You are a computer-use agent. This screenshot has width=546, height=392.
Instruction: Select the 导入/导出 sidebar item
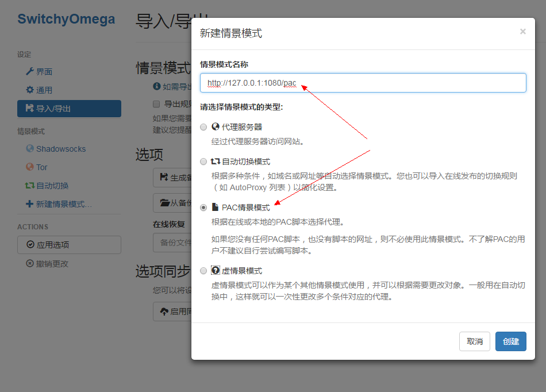[70, 109]
